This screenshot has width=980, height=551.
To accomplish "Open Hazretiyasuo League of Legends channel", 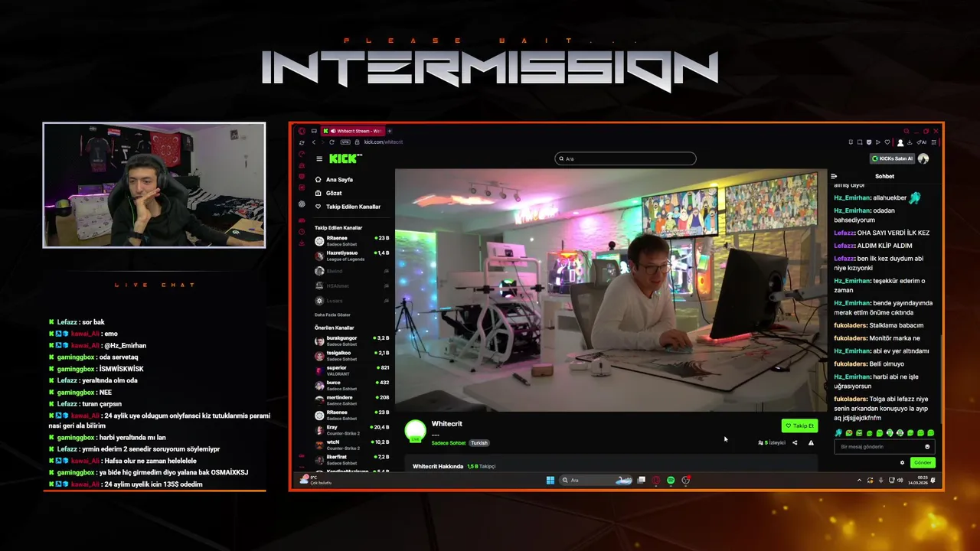I will 351,256.
